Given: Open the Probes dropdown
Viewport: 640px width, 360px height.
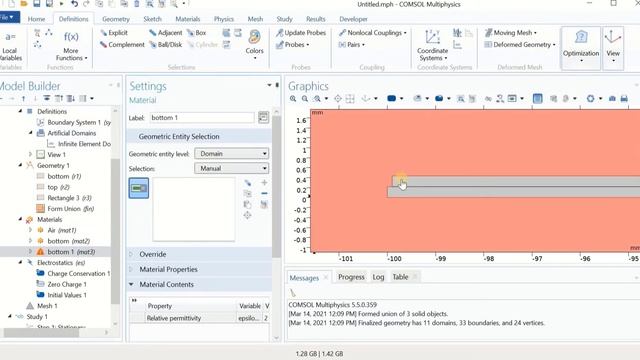Looking at the screenshot, I should 293,44.
